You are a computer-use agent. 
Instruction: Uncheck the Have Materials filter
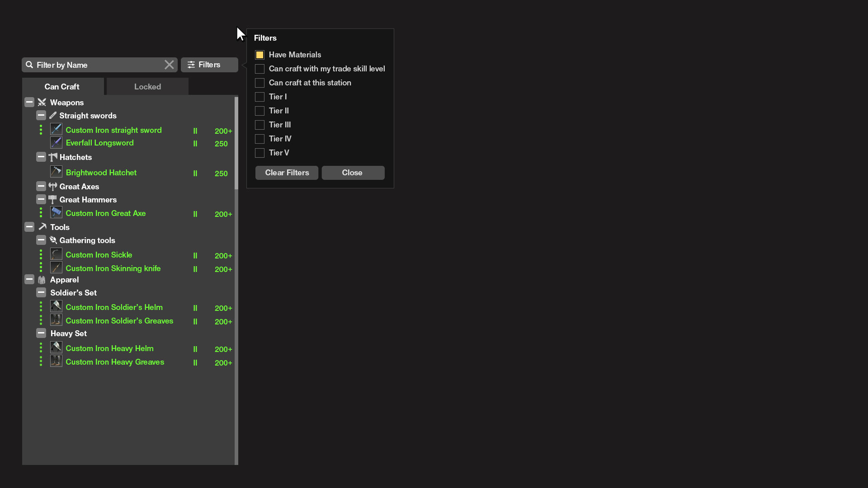tap(259, 55)
